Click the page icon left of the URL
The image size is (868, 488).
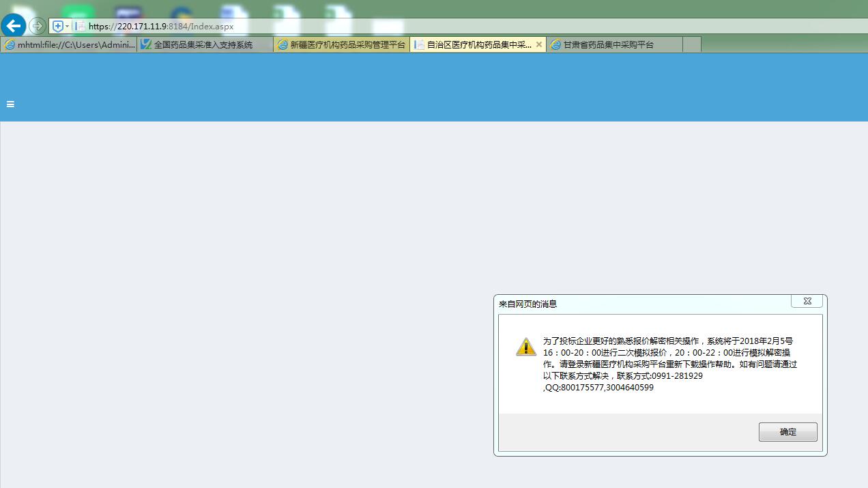click(80, 26)
